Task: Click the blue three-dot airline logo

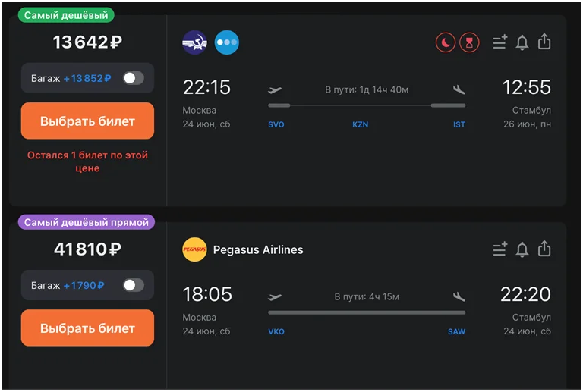Action: pos(226,42)
